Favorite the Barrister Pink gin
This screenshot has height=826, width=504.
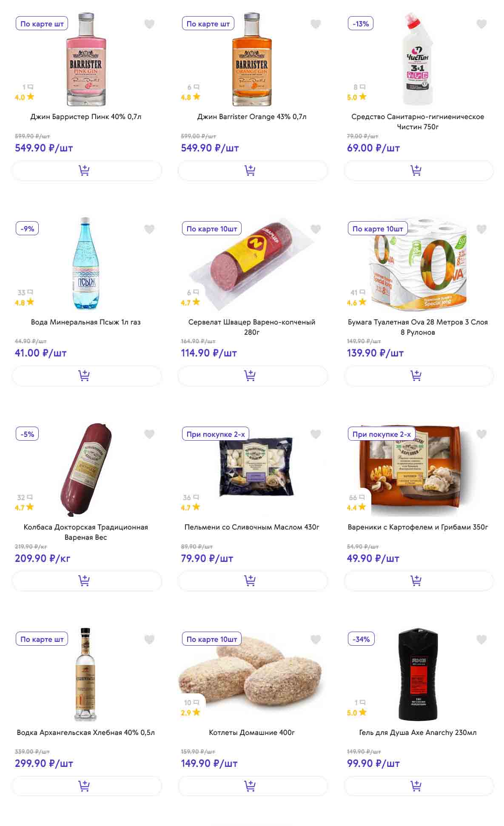tap(149, 24)
